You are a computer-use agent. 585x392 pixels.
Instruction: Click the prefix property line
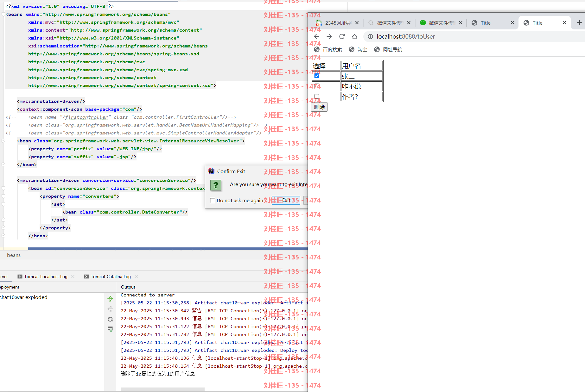point(95,149)
